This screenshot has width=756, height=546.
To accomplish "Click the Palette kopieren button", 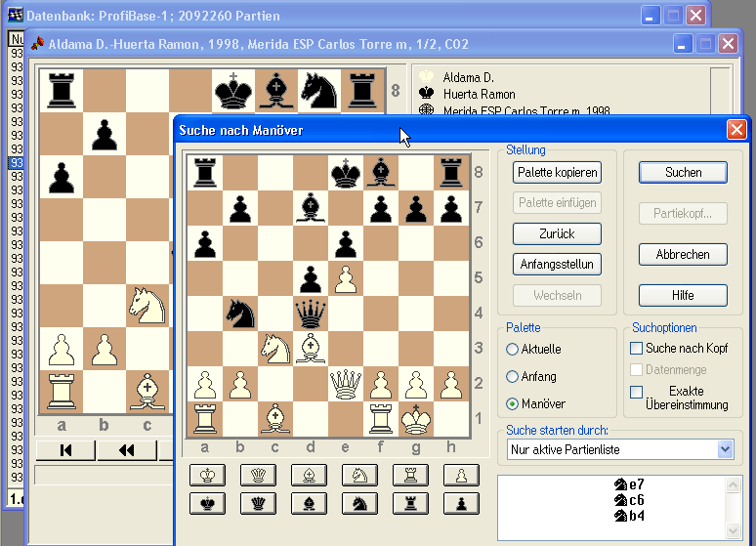I will tap(557, 172).
